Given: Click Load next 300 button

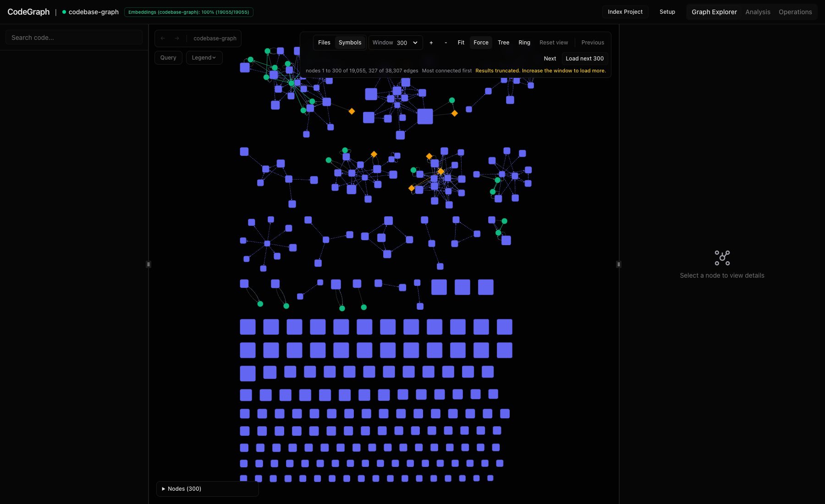Looking at the screenshot, I should point(584,59).
